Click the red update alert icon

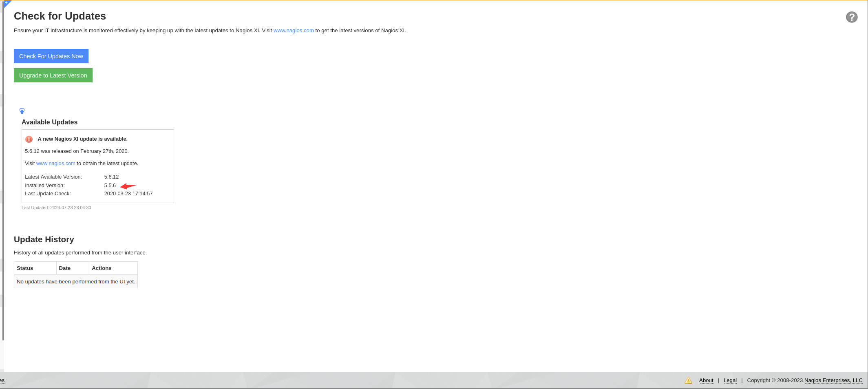29,139
